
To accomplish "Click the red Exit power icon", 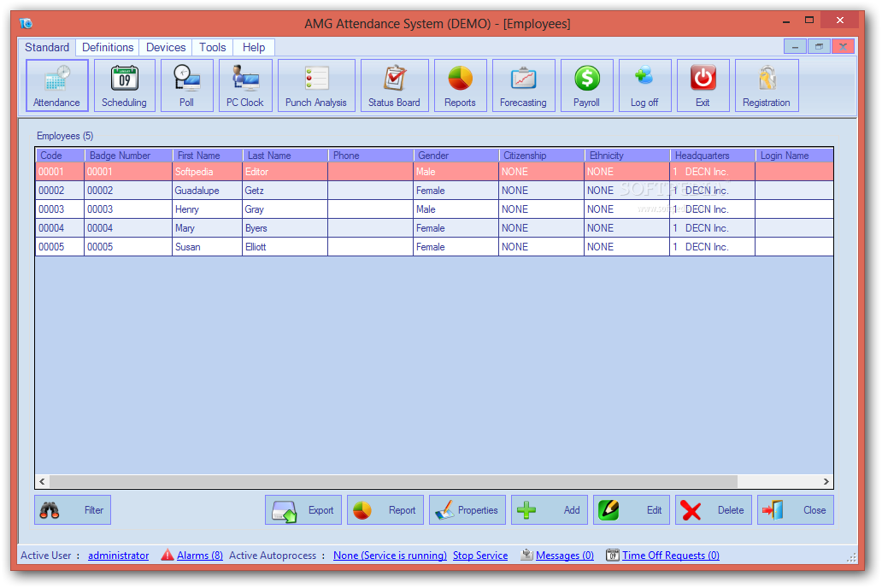I will pos(703,85).
